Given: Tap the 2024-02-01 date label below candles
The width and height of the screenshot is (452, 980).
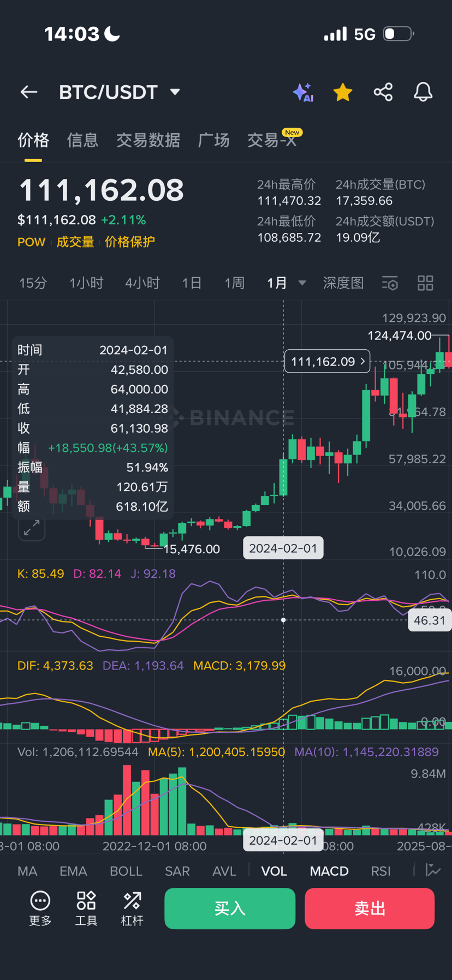Looking at the screenshot, I should [x=283, y=548].
